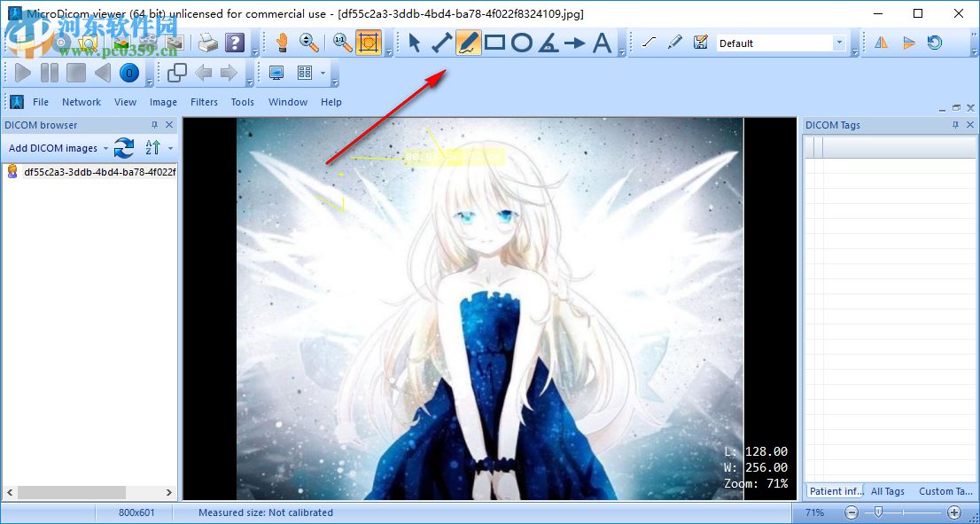The height and width of the screenshot is (524, 980).
Task: Pin the DICOM browser panel
Action: (x=155, y=125)
